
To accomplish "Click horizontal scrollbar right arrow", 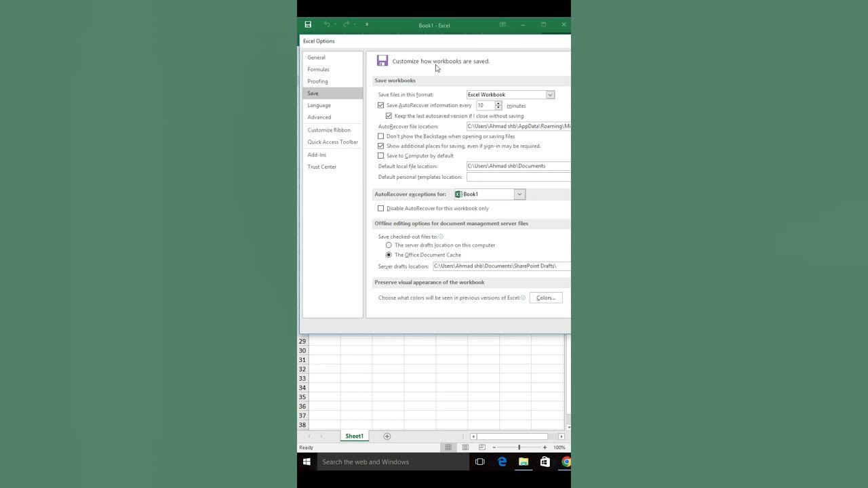I will 561,436.
